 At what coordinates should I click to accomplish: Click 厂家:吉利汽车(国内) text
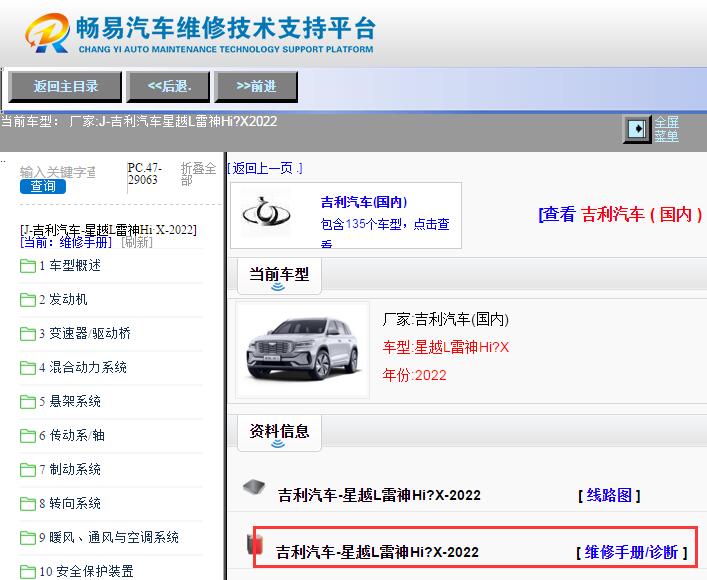[445, 319]
